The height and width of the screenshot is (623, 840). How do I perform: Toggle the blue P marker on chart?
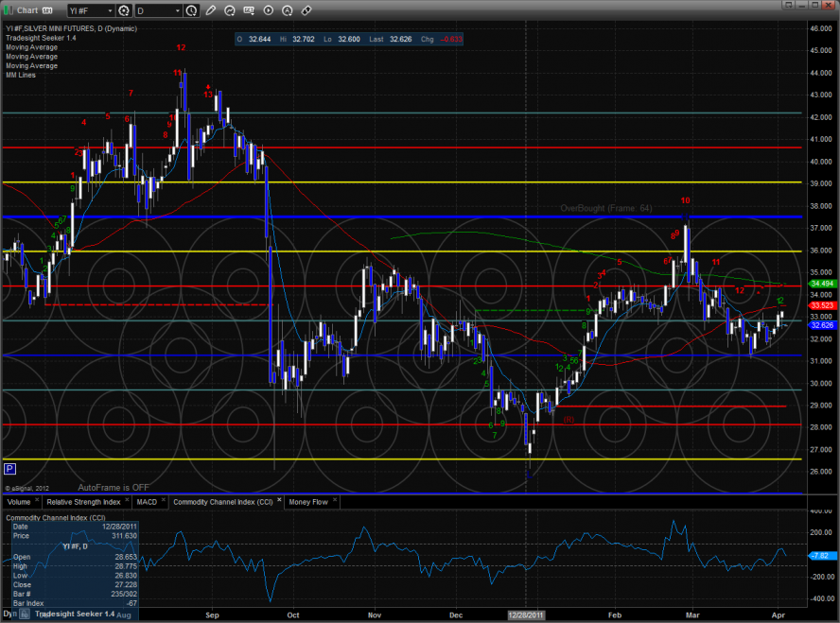pos(9,468)
